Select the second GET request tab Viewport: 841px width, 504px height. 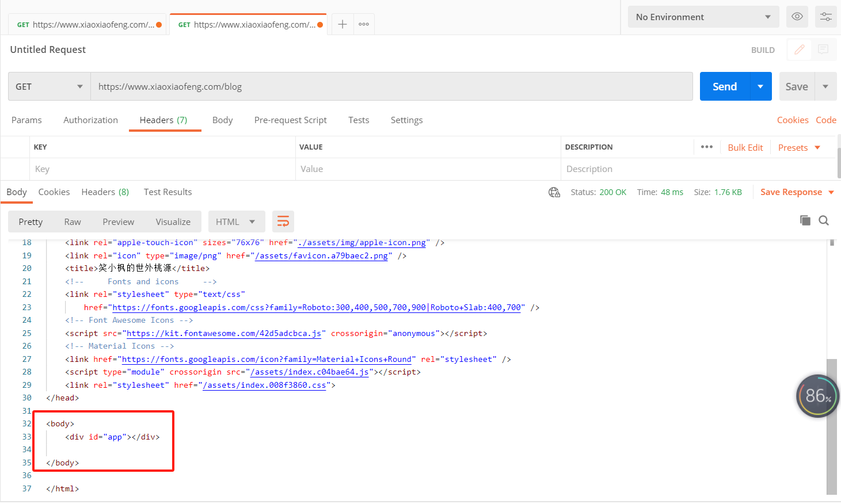pos(249,24)
